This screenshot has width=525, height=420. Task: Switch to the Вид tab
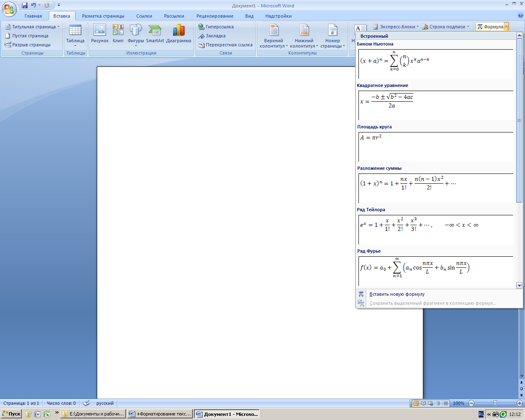249,16
